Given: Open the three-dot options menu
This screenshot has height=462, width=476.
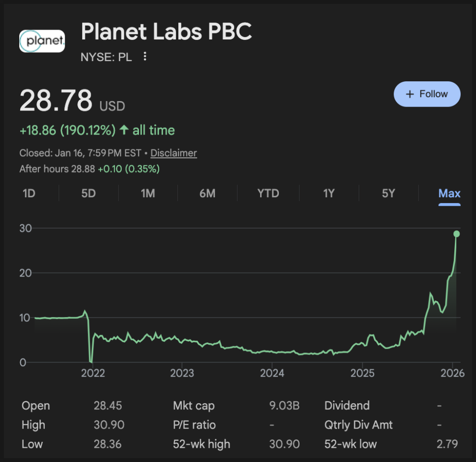Looking at the screenshot, I should coord(145,57).
